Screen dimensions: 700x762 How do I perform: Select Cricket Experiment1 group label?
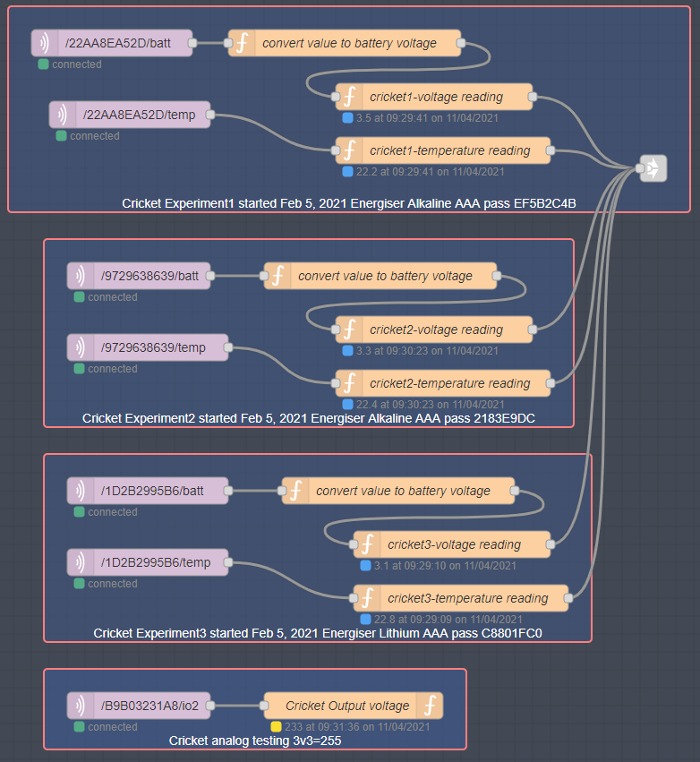348,203
